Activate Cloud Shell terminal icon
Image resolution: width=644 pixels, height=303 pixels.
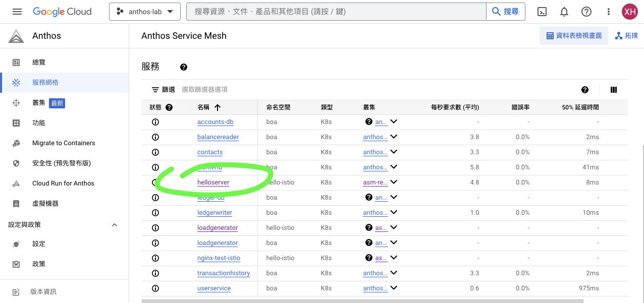[542, 12]
